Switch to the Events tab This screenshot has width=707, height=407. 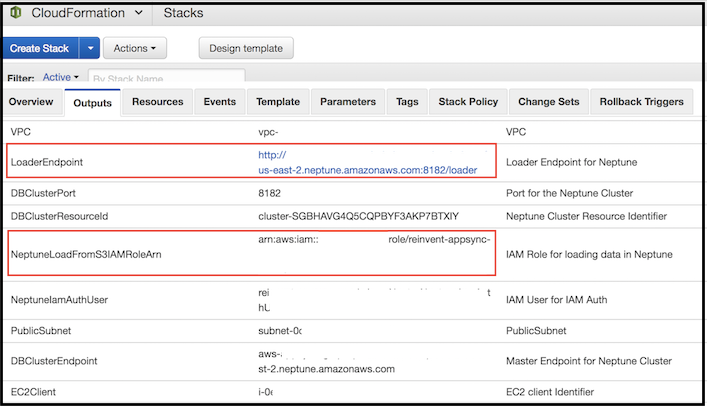220,102
